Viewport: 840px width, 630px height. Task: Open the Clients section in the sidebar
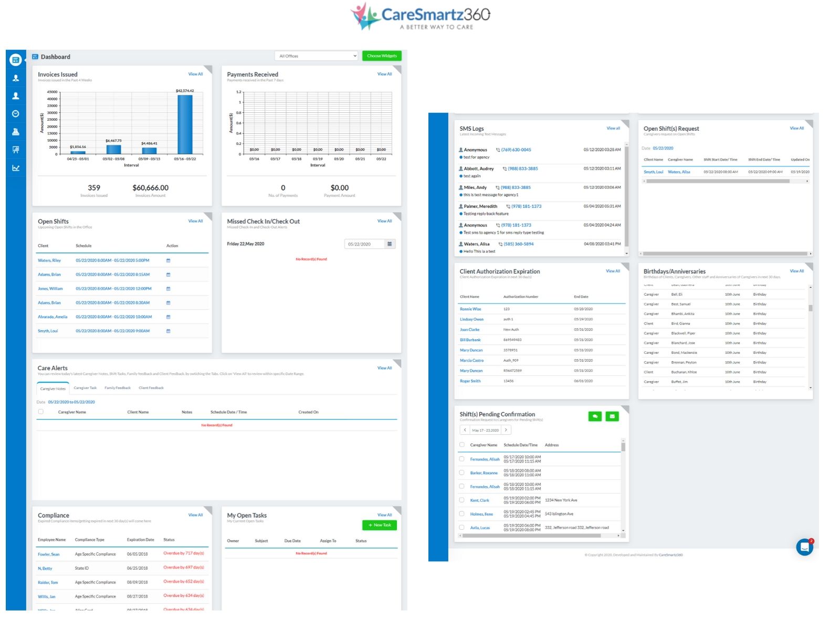click(x=16, y=96)
